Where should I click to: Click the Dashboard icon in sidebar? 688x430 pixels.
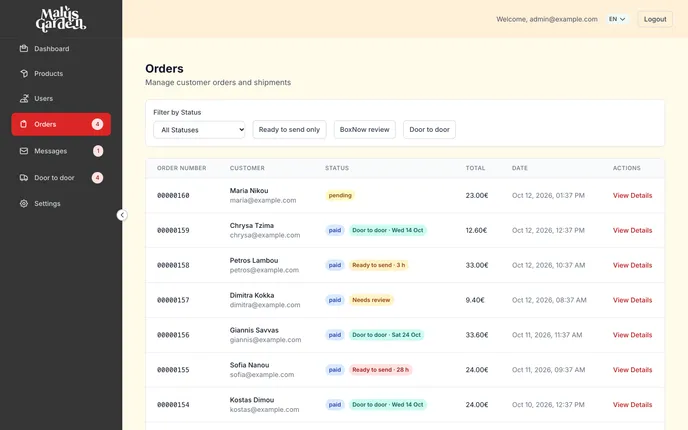pyautogui.click(x=24, y=49)
